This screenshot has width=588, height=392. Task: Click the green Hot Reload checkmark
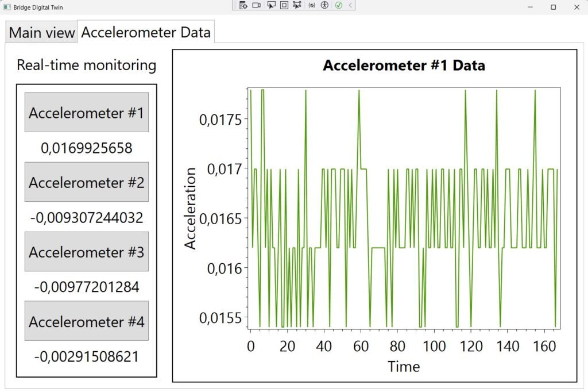339,5
